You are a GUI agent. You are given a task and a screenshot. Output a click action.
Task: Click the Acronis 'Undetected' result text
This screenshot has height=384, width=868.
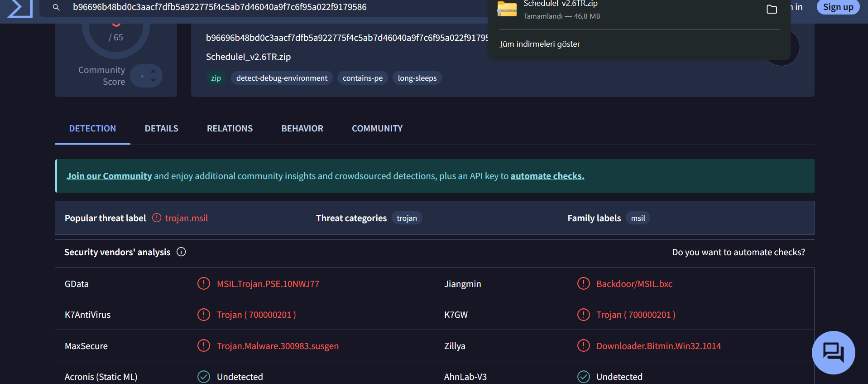[x=240, y=377]
